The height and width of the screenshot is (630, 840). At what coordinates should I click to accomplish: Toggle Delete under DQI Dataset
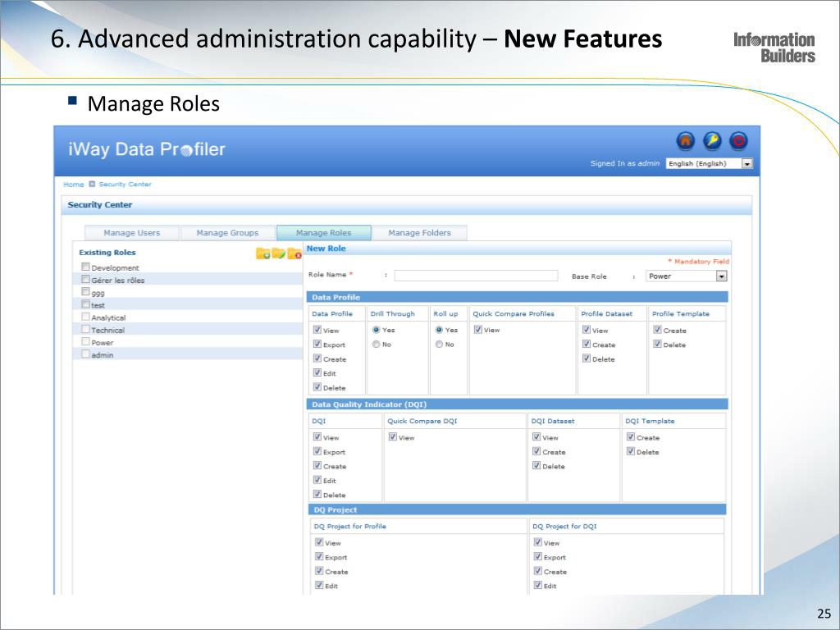[536, 466]
